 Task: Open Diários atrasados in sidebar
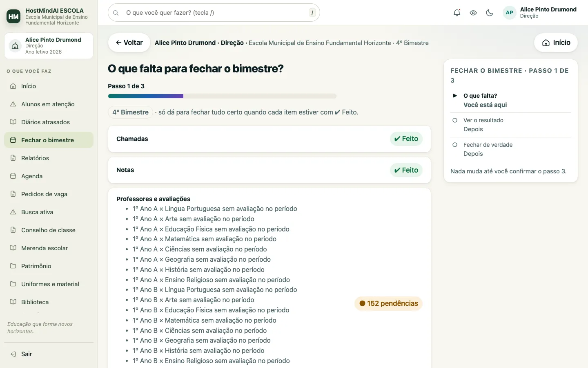pos(49,122)
